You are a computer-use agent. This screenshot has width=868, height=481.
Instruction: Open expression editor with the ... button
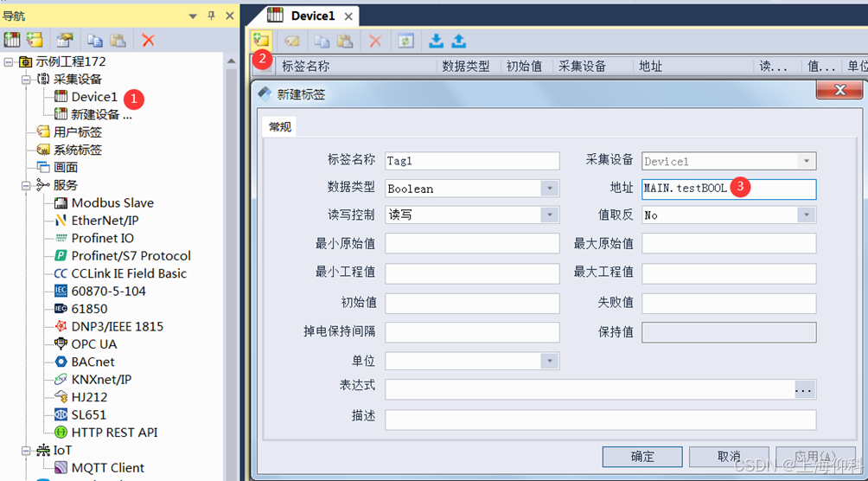coord(804,389)
